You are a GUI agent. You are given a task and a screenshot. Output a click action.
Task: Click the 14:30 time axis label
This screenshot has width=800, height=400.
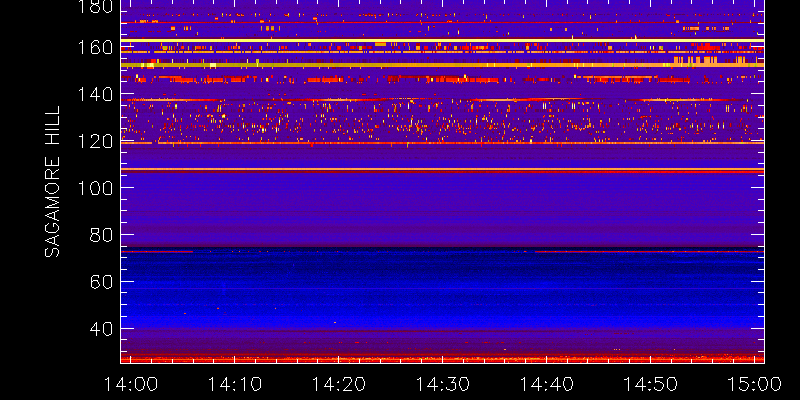[442, 384]
